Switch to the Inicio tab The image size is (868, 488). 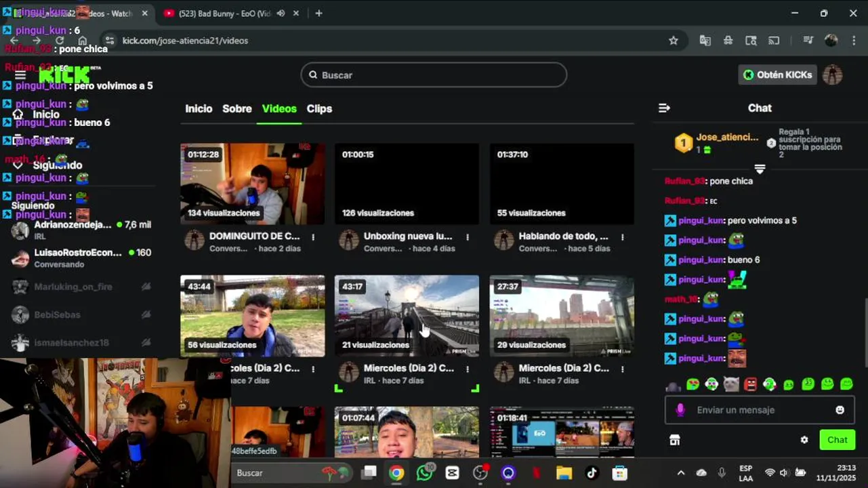point(199,108)
